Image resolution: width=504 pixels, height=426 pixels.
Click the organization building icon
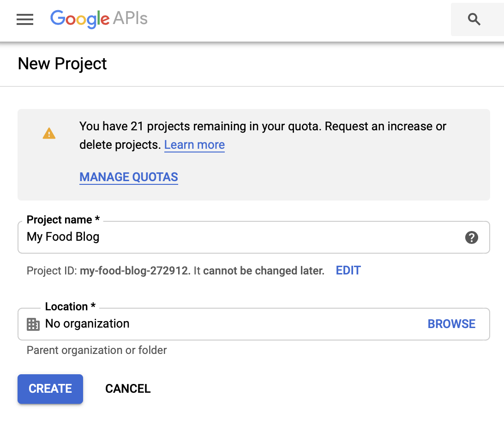click(33, 324)
